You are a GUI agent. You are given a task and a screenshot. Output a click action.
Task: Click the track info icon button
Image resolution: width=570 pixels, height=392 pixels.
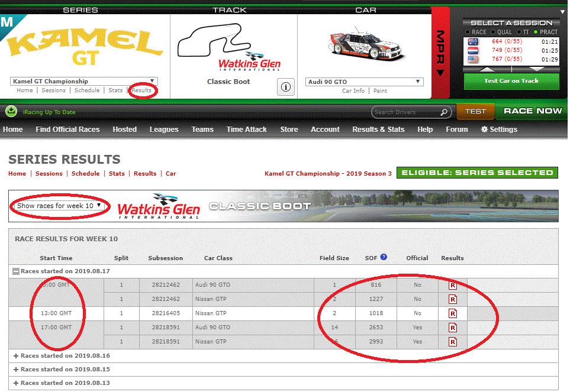286,87
